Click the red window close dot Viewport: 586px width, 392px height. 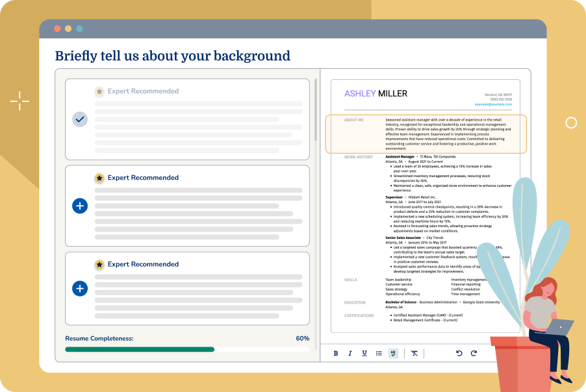pyautogui.click(x=57, y=29)
